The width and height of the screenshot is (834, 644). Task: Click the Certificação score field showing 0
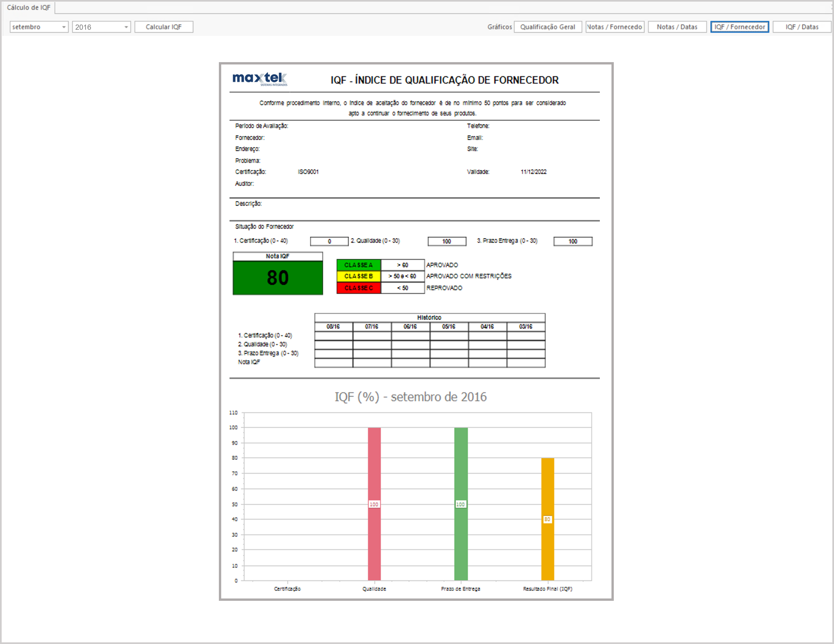point(329,241)
